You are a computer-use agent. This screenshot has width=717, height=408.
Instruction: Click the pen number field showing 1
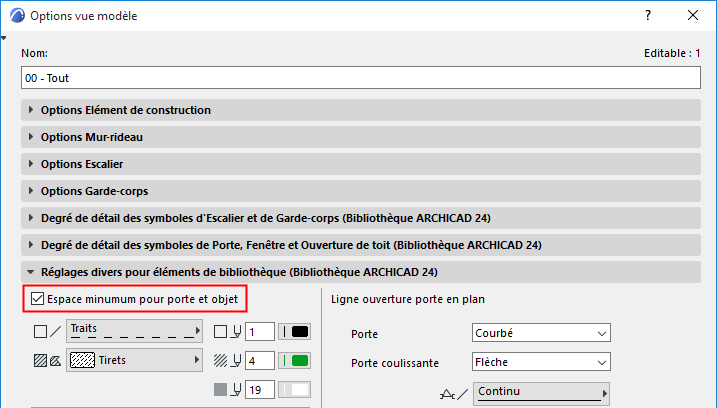260,332
